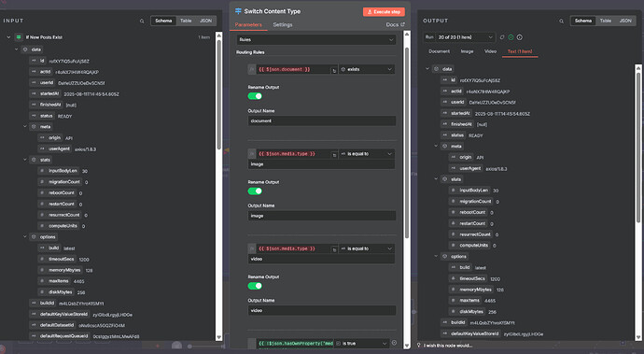
Task: Click the stats object icon in OUTPUT
Action: point(445,179)
